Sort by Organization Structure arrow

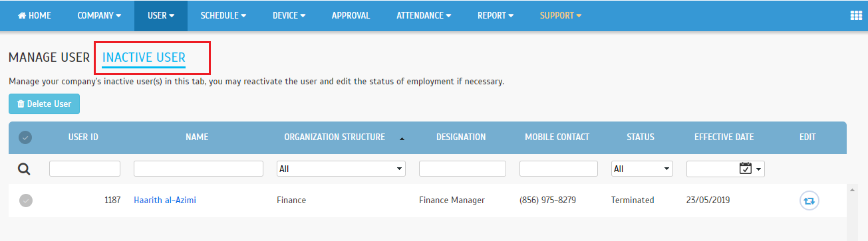[x=402, y=138]
